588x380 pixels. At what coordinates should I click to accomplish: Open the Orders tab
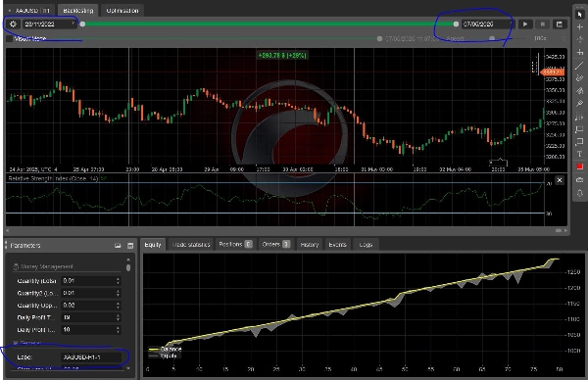pyautogui.click(x=276, y=244)
